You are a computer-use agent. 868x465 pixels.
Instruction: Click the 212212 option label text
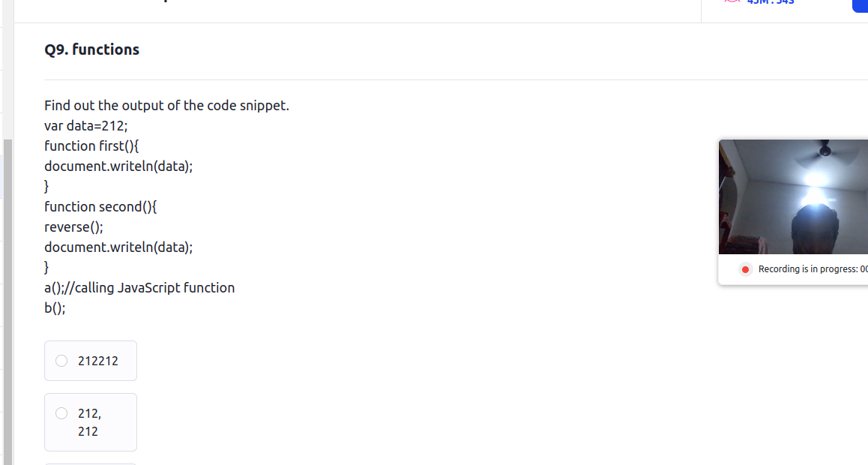98,361
